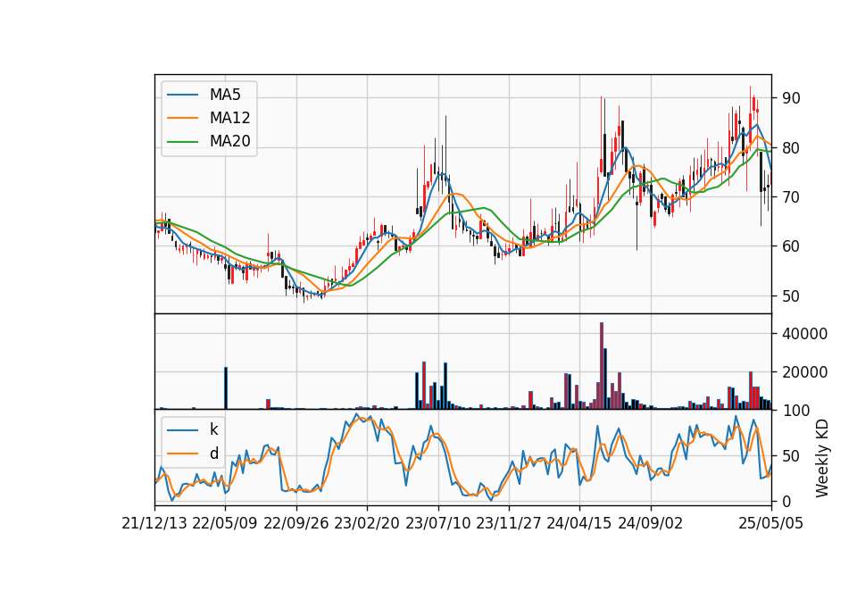The width and height of the screenshot is (857, 616).
Task: Click the Weekly KD axis label
Action: click(x=822, y=459)
